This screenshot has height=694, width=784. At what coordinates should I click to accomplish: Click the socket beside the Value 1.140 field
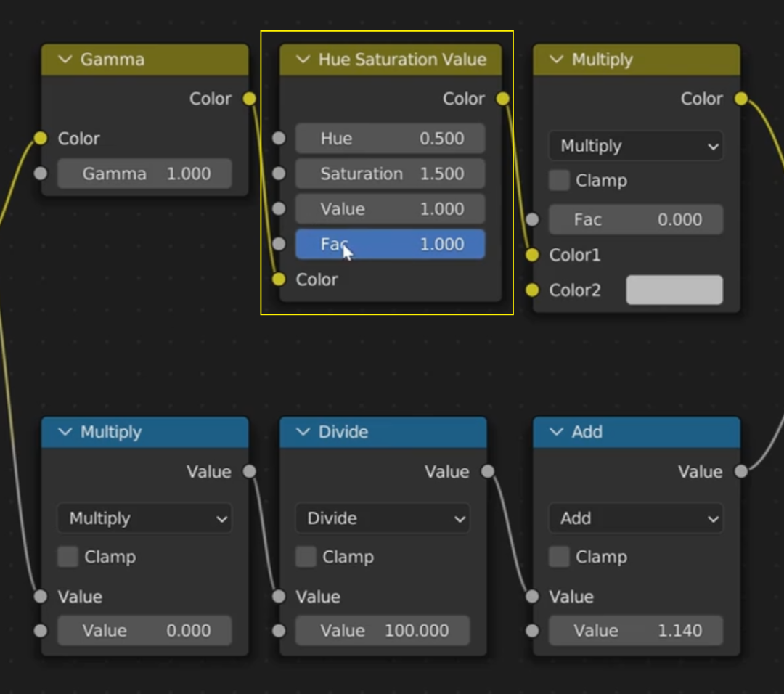click(x=533, y=631)
